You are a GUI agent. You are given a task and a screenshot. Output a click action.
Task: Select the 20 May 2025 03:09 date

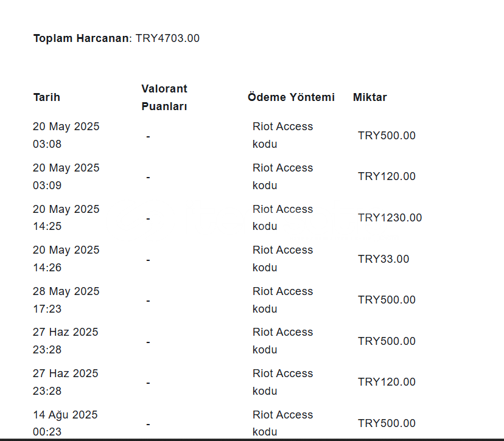coord(66,176)
